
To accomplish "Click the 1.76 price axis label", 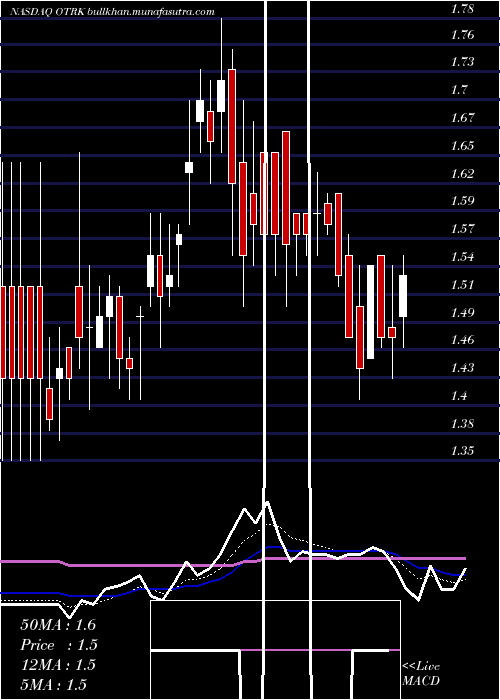I will 462,34.
